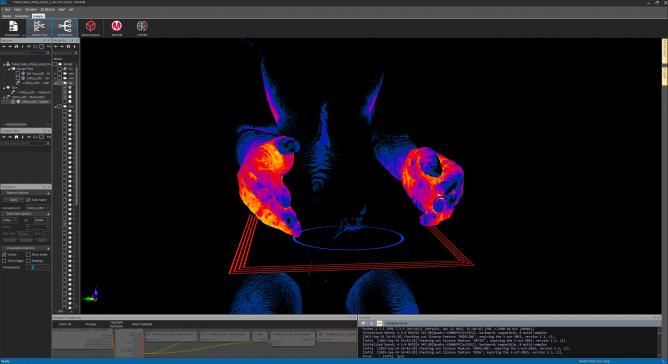This screenshot has height=364, width=668.
Task: Collapse the top tree node in explorer
Action: click(4, 64)
